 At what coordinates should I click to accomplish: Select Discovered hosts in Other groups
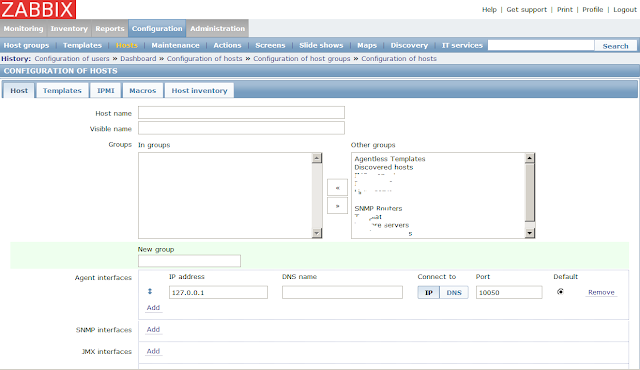pos(384,167)
